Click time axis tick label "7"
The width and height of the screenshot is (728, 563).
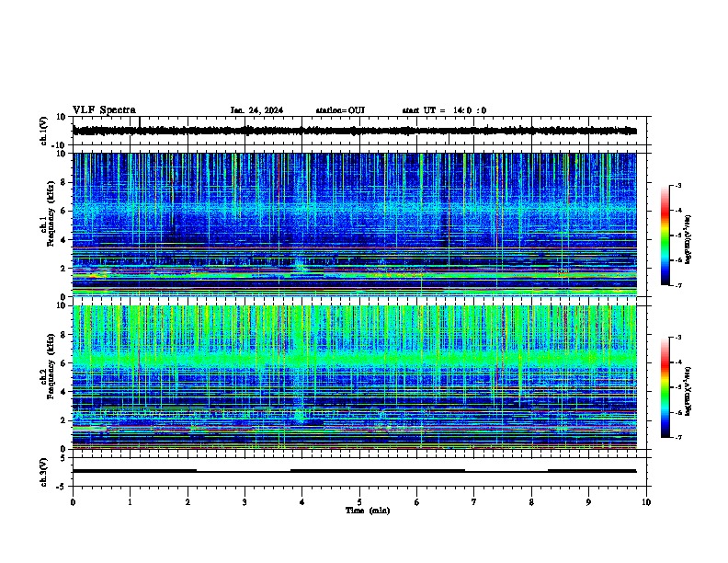click(x=474, y=502)
